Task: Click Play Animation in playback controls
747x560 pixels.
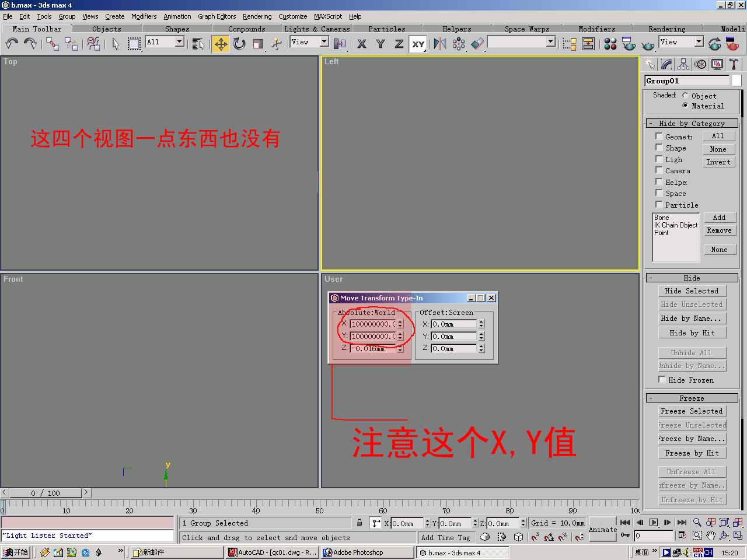Action: pos(654,523)
